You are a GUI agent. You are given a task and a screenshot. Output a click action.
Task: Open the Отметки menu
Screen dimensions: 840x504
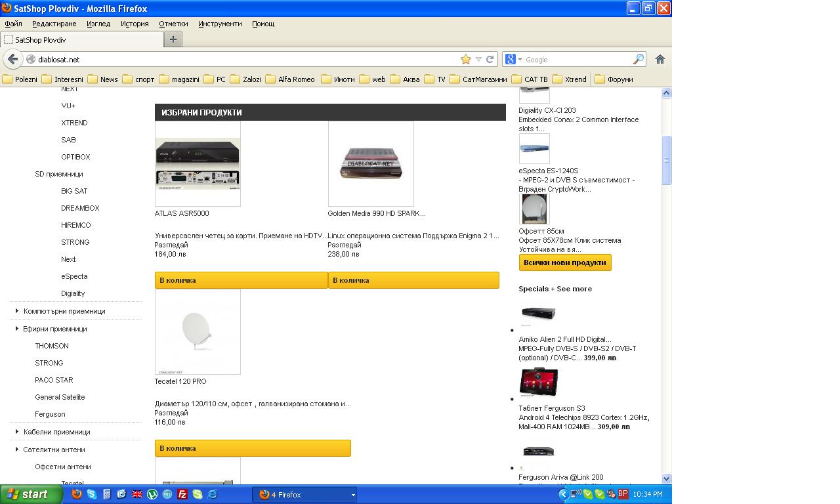173,24
